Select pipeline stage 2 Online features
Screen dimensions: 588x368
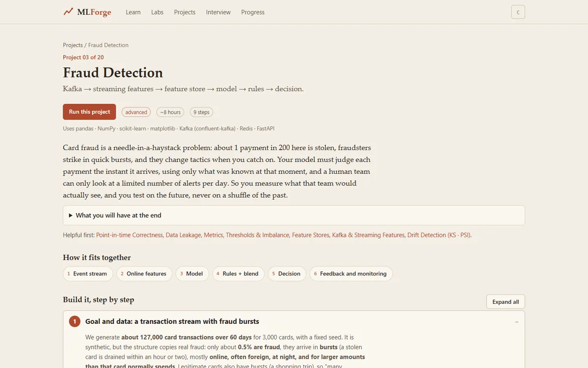click(145, 274)
